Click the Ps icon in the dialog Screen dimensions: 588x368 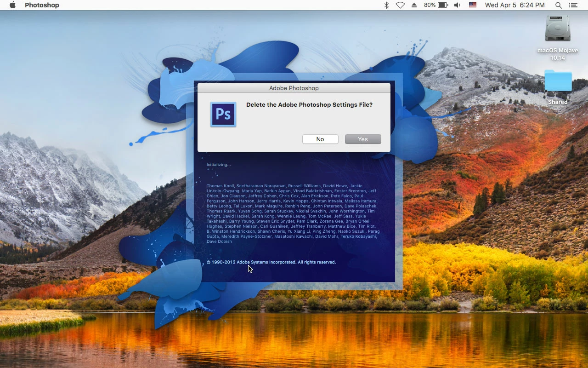223,115
